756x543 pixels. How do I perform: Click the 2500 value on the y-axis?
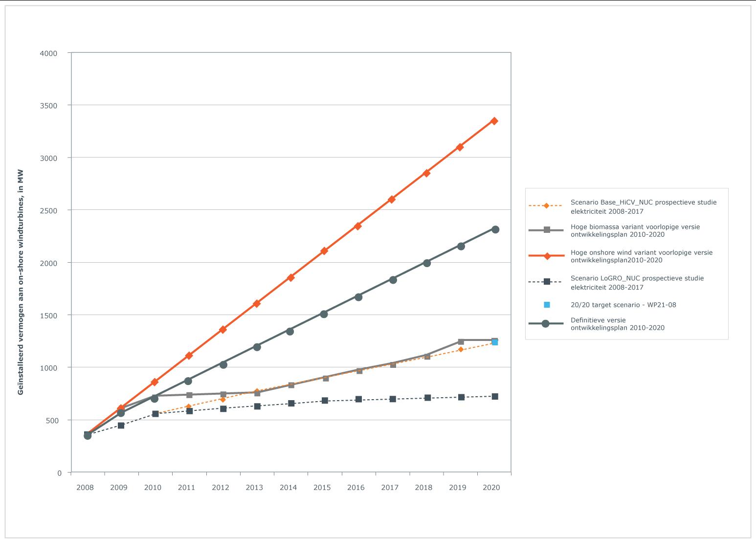click(x=48, y=210)
